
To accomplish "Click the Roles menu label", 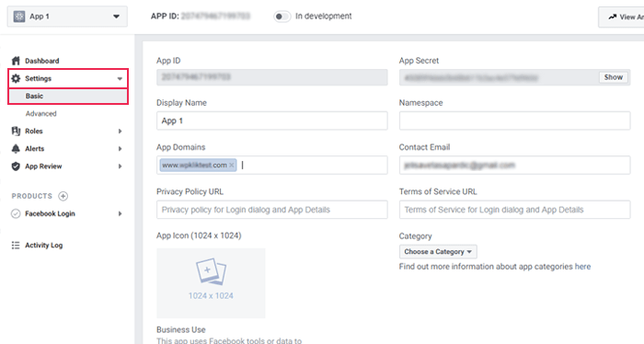I will point(34,131).
